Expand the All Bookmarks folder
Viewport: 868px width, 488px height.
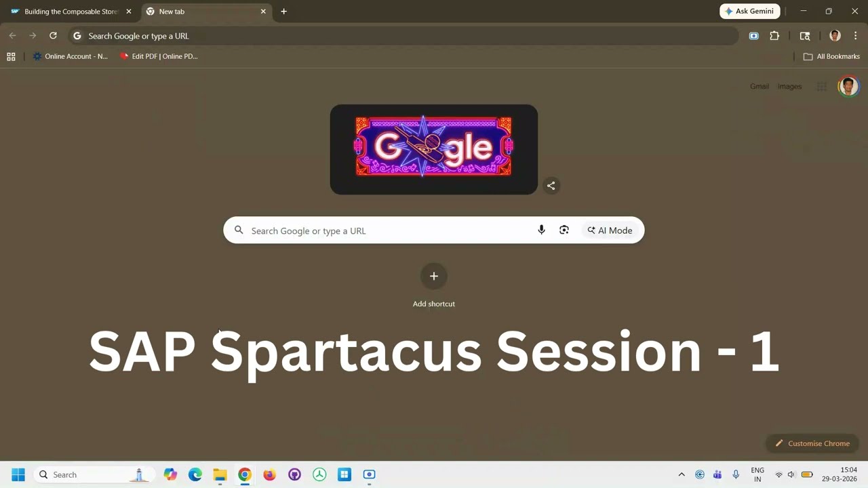pos(831,56)
